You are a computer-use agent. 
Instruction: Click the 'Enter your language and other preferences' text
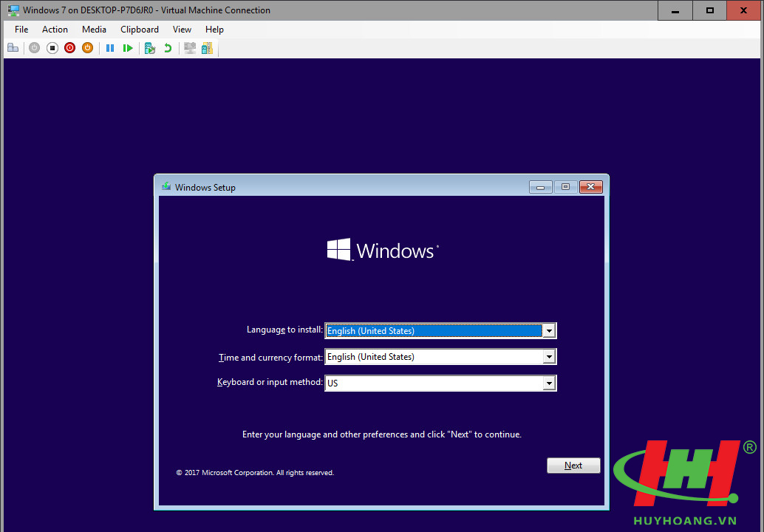point(381,434)
